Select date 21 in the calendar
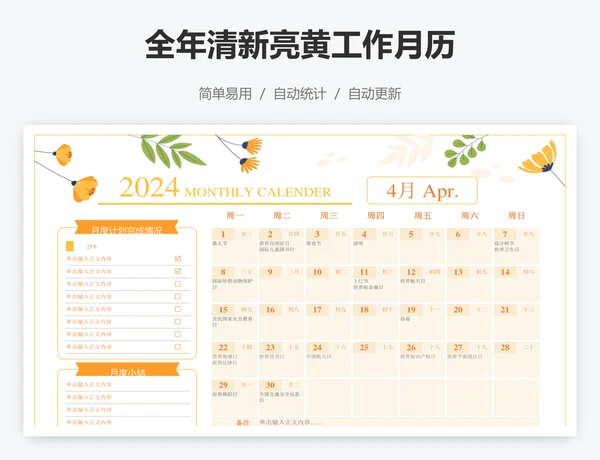 click(x=505, y=310)
